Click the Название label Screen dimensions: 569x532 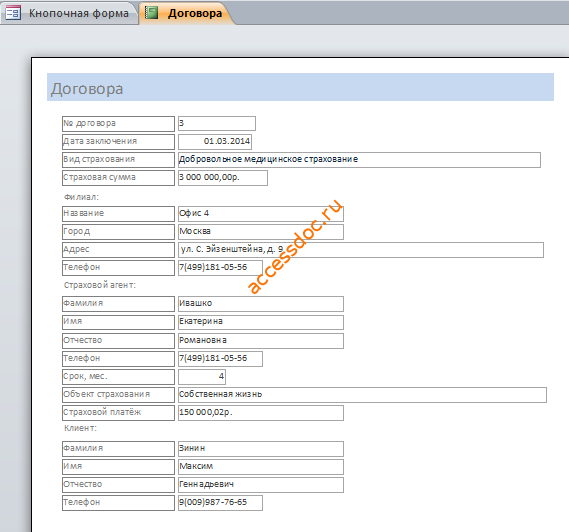[x=118, y=214]
